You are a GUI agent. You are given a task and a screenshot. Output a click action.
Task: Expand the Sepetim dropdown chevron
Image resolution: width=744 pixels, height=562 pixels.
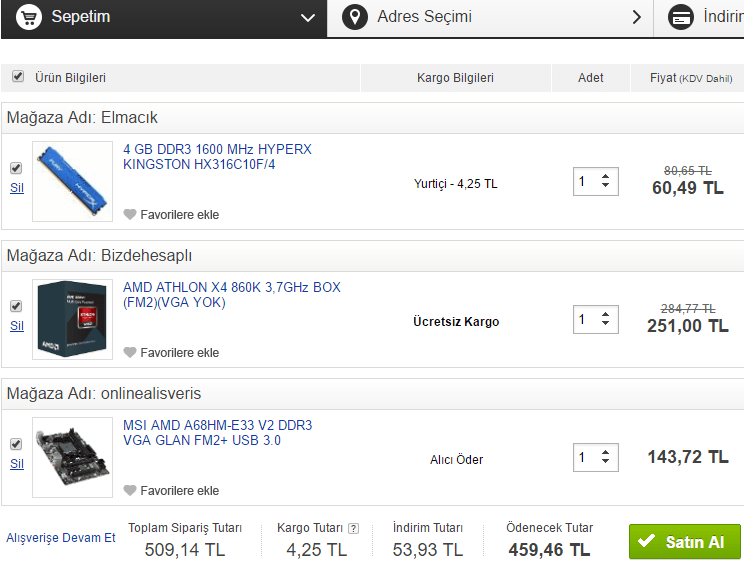308,18
